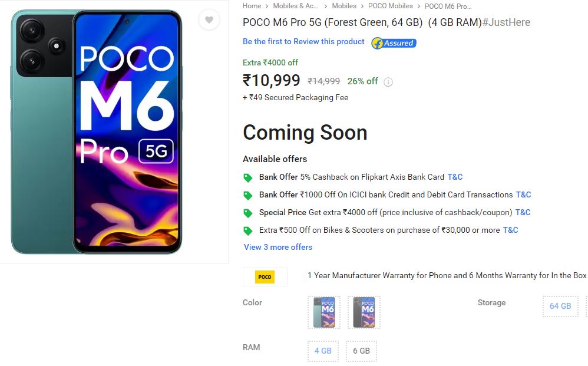Open the Home breadcrumb link
588x366 pixels.
[252, 6]
